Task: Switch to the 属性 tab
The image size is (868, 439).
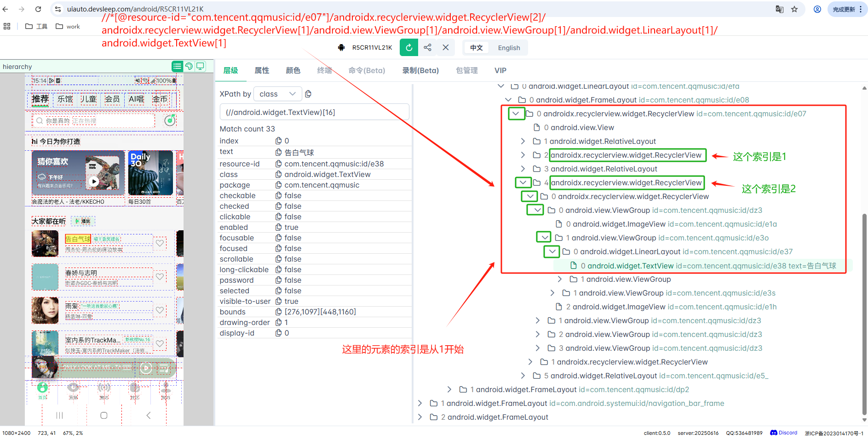Action: pos(262,70)
